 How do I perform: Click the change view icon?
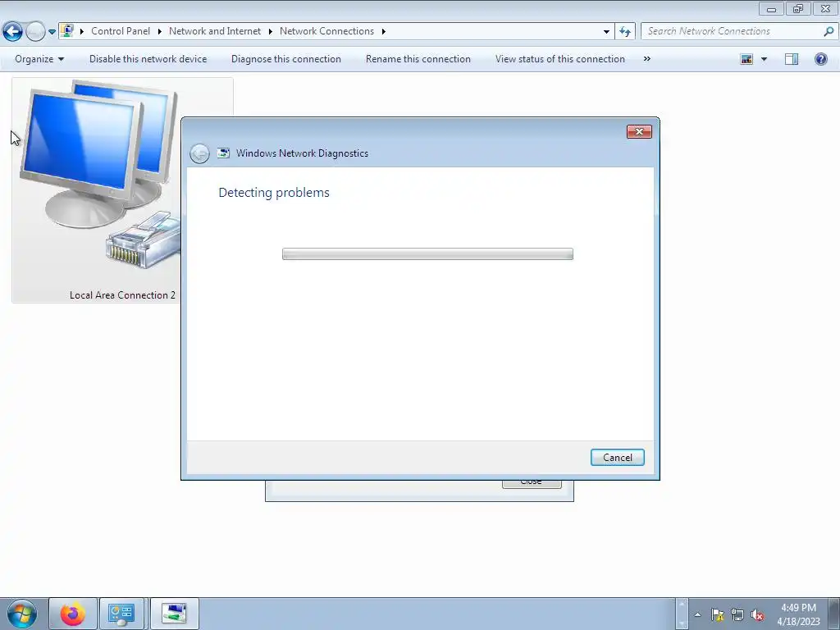pos(746,59)
